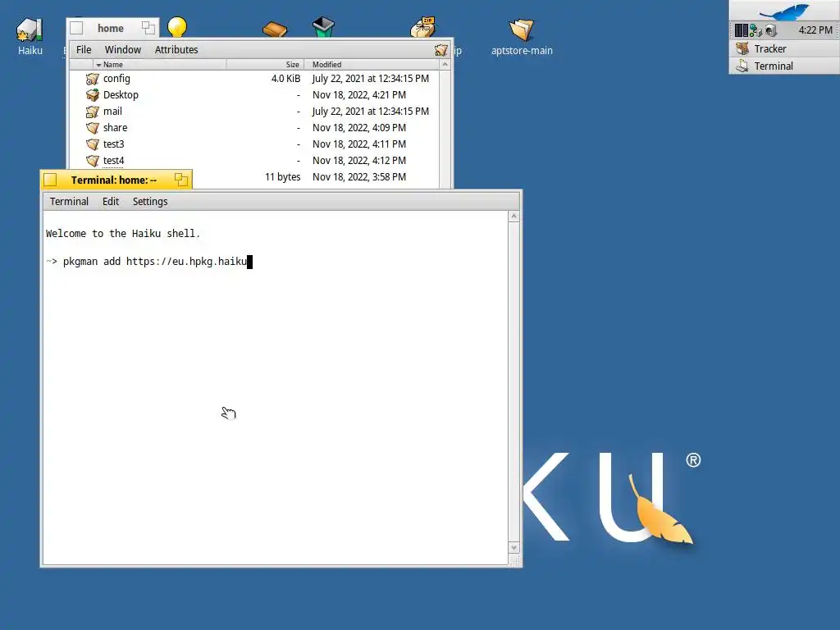This screenshot has width=840, height=630.
Task: Open the File menu in home window
Action: [84, 50]
